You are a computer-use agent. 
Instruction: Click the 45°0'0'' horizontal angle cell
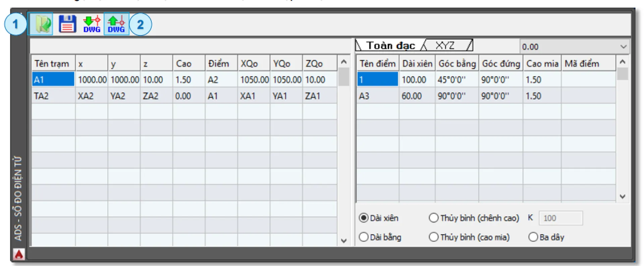tap(457, 80)
